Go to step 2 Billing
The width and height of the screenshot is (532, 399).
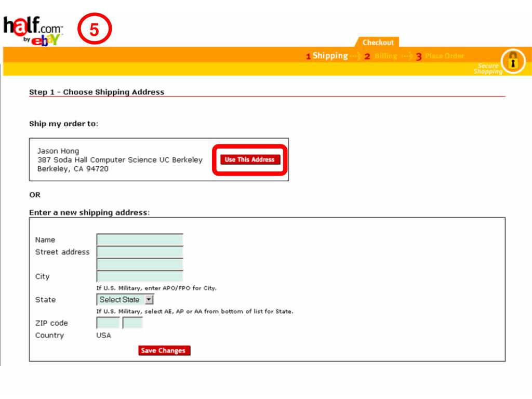(x=381, y=56)
